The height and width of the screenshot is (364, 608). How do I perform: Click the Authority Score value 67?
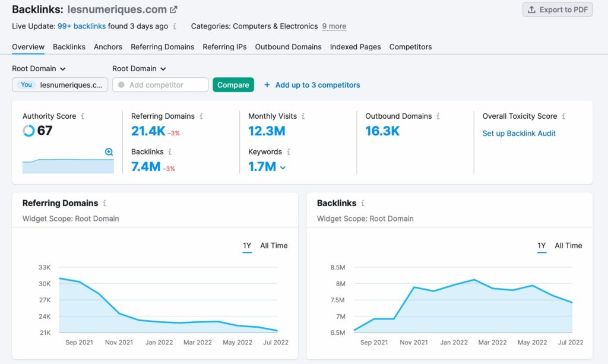pyautogui.click(x=45, y=131)
